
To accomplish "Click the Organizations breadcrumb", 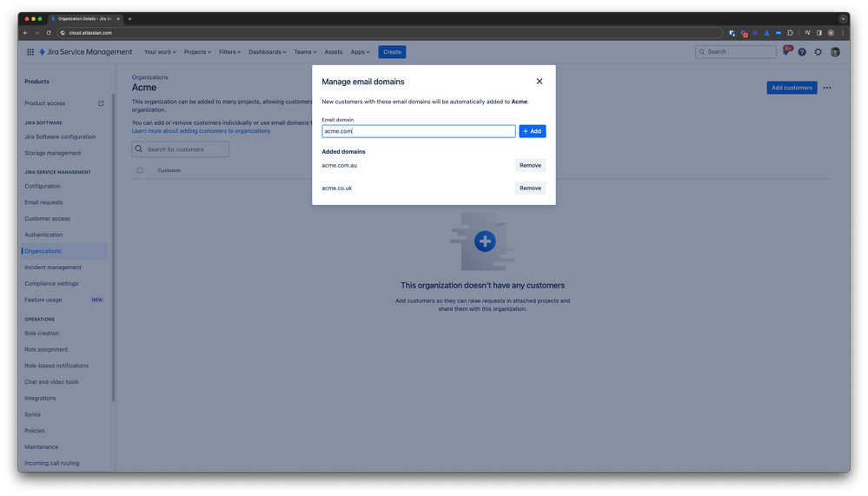I will [150, 77].
